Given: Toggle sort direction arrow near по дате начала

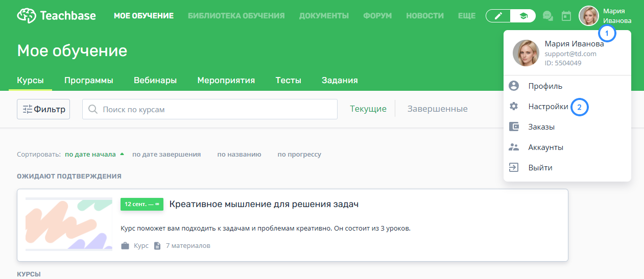Looking at the screenshot, I should coord(122,154).
